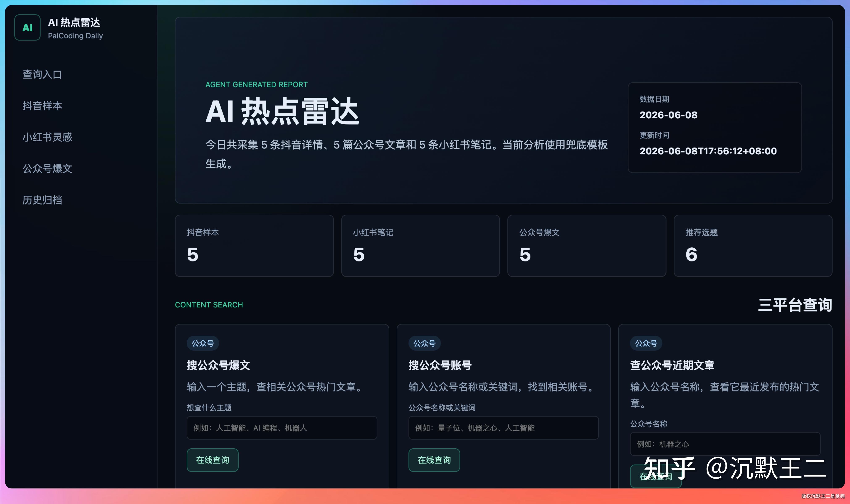Click the 推荐选题 stat card
Screen dimensions: 850x504
(753, 246)
